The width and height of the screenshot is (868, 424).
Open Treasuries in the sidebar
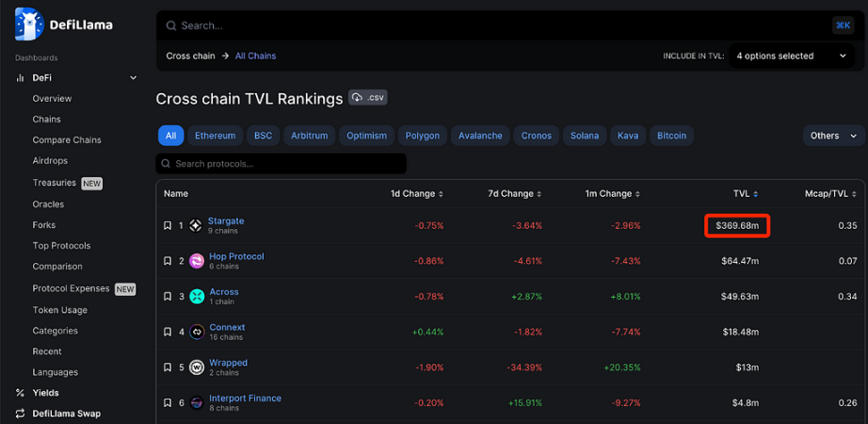coord(55,183)
